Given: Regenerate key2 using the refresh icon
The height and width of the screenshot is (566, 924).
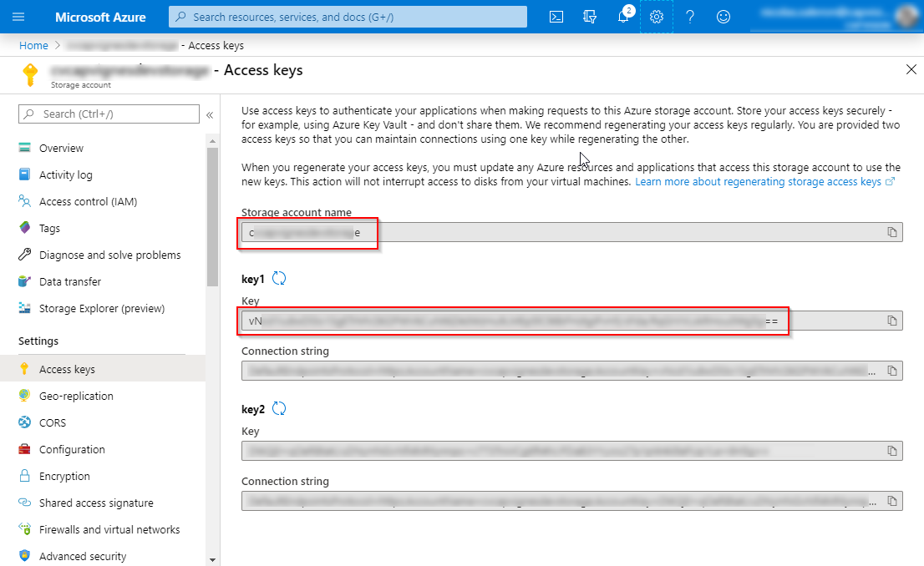Looking at the screenshot, I should tap(279, 408).
